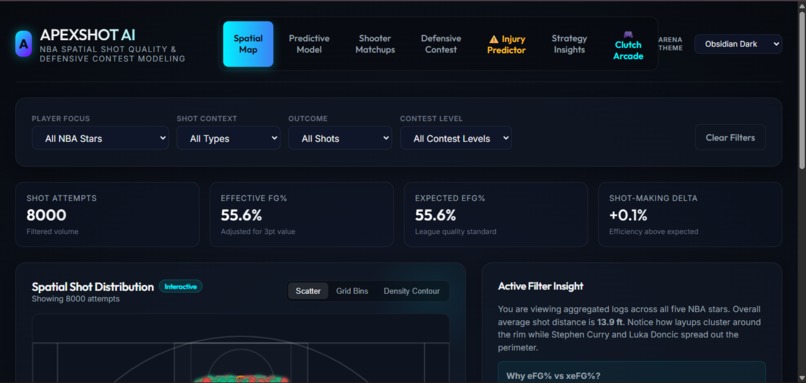The height and width of the screenshot is (383, 806).
Task: Select the Scatter view toggle
Action: point(308,291)
